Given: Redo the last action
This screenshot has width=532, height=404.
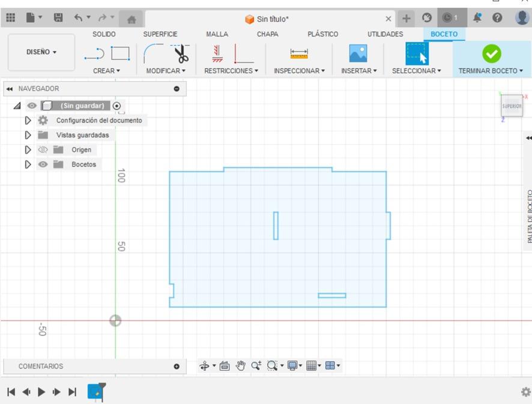Looking at the screenshot, I should tap(102, 17).
